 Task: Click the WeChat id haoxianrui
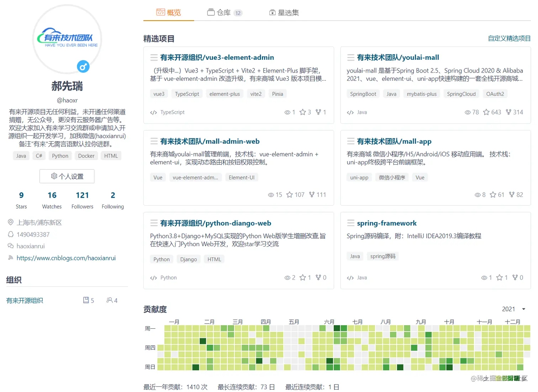(31, 246)
